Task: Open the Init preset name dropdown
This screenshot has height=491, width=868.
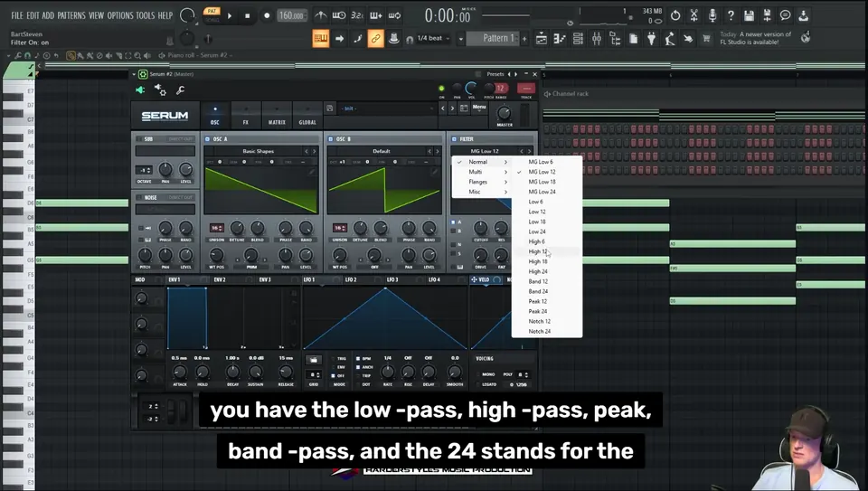Action: coord(387,109)
